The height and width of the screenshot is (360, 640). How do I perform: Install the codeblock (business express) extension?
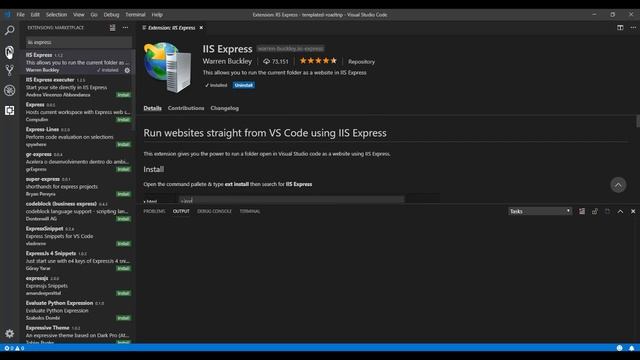(x=123, y=219)
